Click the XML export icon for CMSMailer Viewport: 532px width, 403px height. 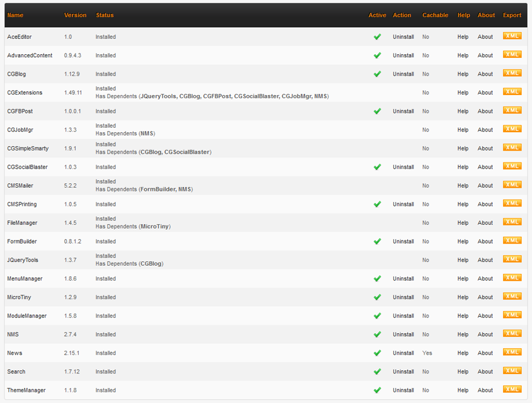(512, 185)
